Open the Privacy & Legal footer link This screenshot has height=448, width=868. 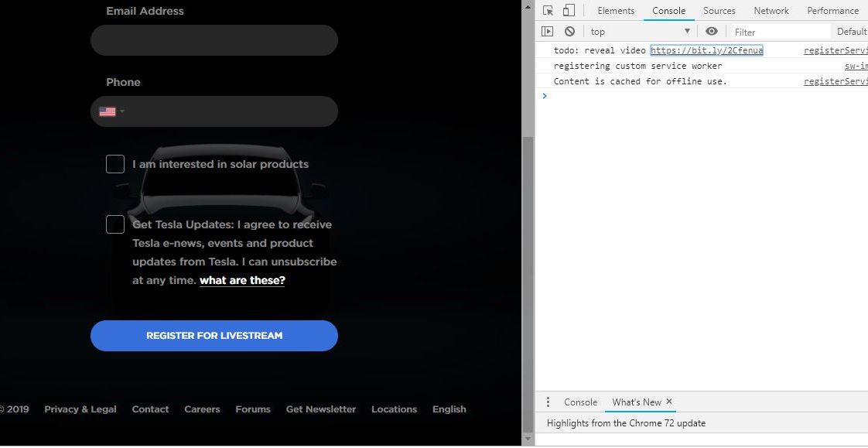pos(80,409)
